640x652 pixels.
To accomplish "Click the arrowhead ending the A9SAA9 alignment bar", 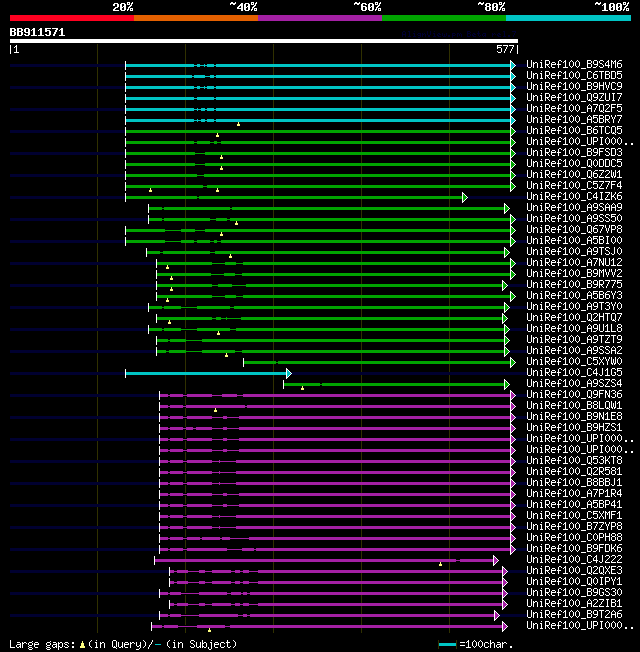I will point(507,208).
